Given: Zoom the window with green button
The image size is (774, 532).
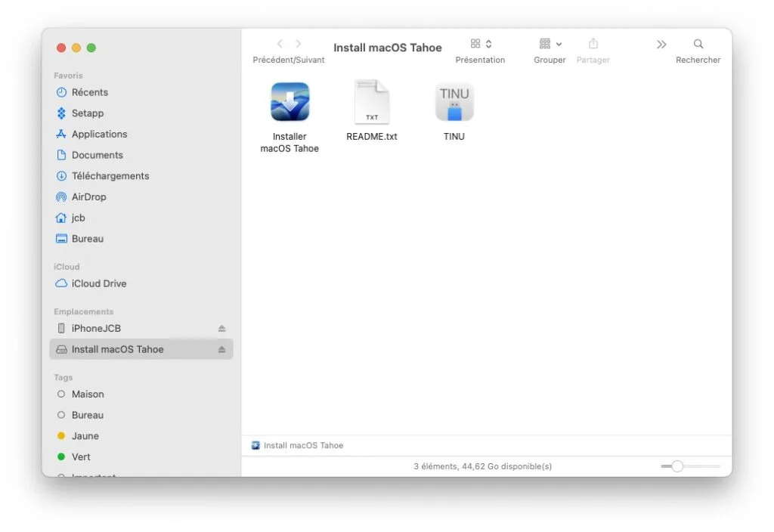Looking at the screenshot, I should 91,48.
